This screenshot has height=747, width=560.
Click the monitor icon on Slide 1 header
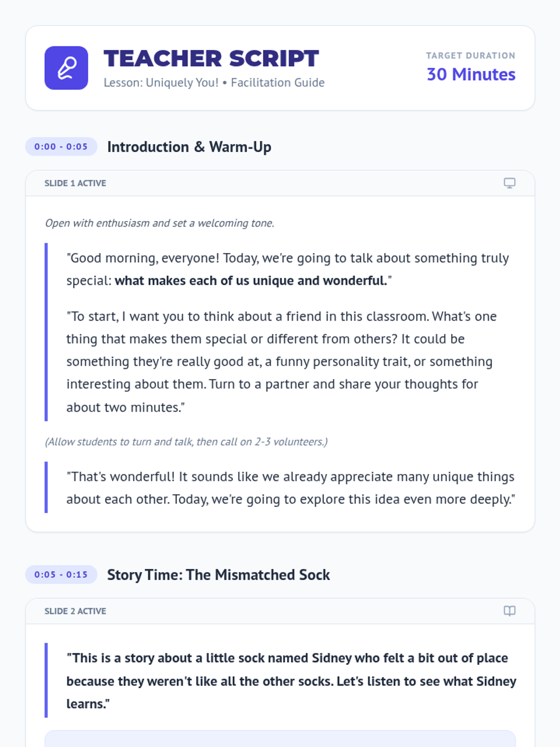click(509, 183)
